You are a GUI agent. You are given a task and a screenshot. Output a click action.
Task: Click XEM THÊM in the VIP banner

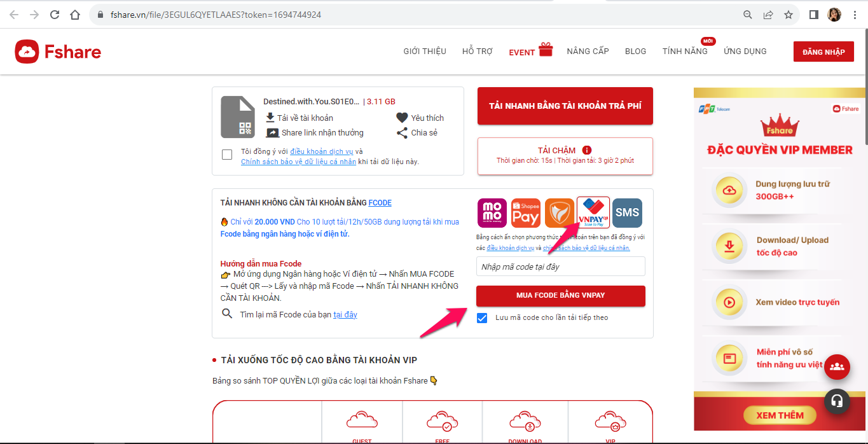[780, 415]
